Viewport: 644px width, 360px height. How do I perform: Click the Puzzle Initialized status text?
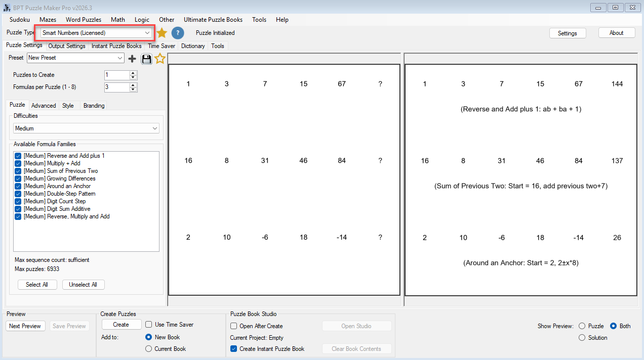coord(215,33)
